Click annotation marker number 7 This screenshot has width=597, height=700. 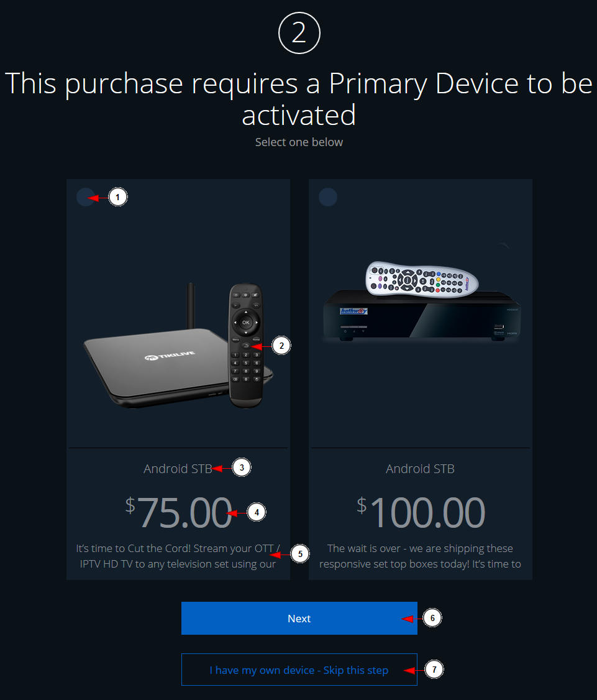coord(434,669)
